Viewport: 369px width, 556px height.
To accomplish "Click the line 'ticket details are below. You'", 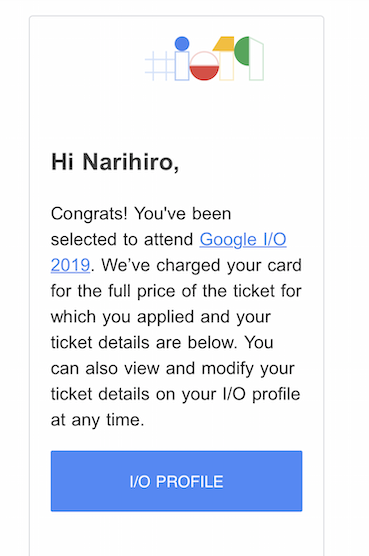I will coord(162,343).
